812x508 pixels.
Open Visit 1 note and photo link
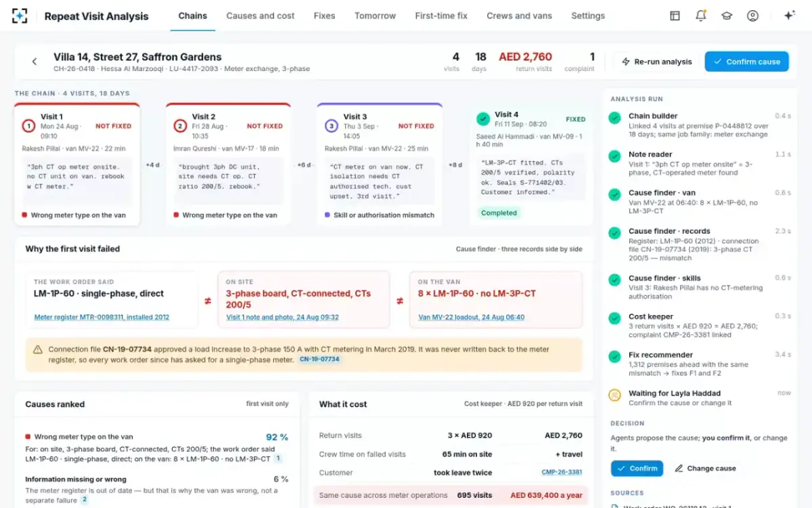pos(282,317)
